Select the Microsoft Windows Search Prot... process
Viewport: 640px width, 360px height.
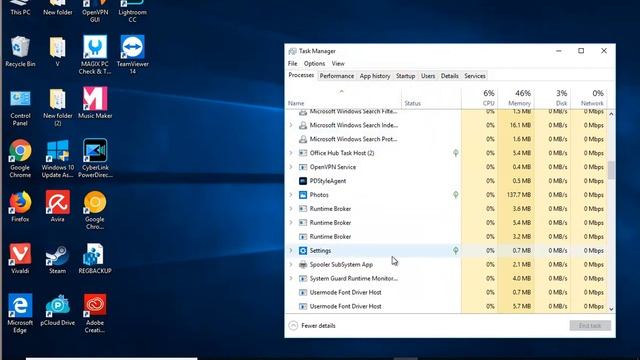tap(446, 139)
